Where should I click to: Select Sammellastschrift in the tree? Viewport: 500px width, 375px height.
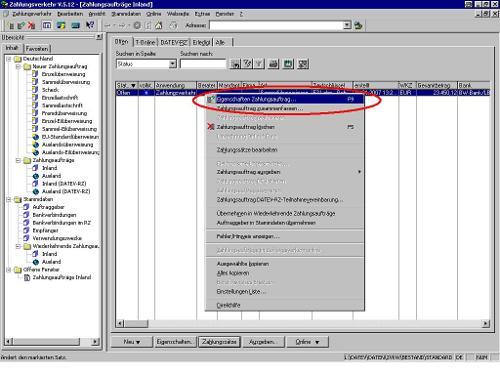(62, 105)
